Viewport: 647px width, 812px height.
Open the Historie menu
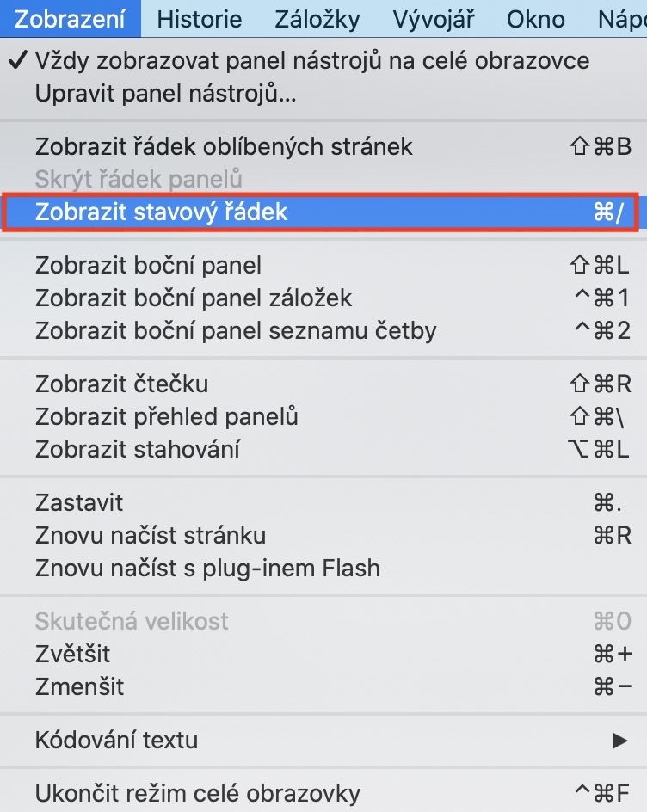point(200,19)
